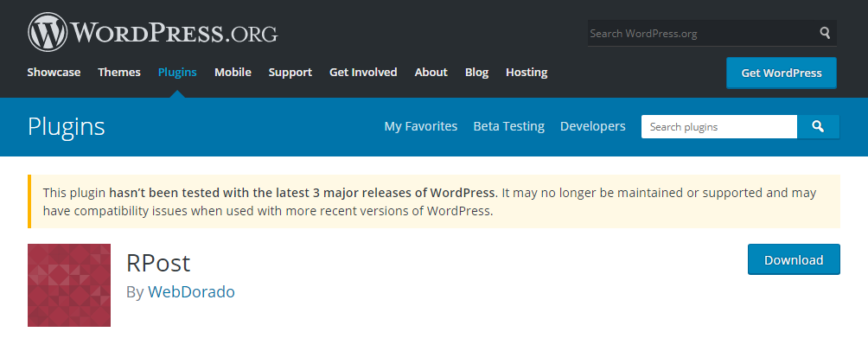Go to the Mobile menu item

point(233,73)
